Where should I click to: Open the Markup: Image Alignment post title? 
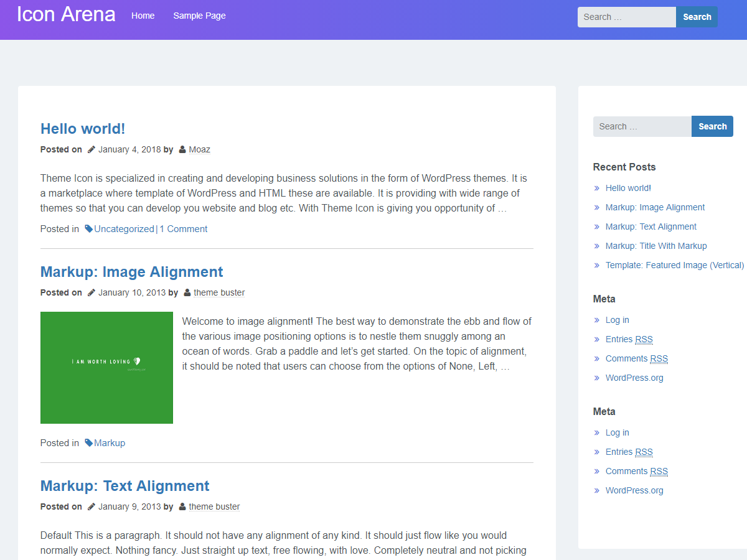point(131,272)
